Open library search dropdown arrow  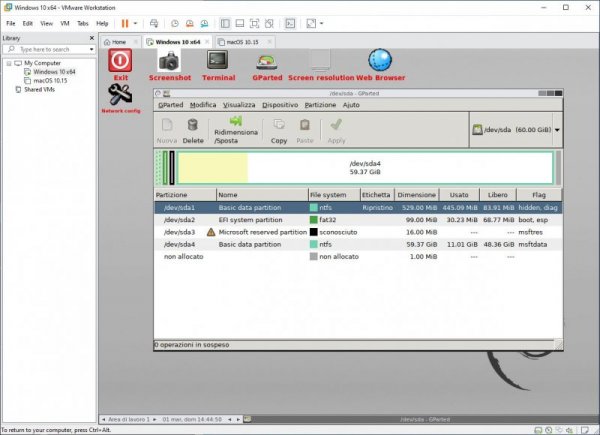[91, 49]
